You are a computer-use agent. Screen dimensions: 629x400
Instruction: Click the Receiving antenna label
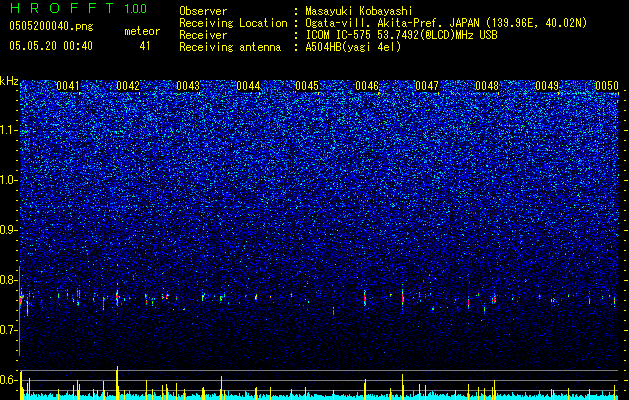230,47
